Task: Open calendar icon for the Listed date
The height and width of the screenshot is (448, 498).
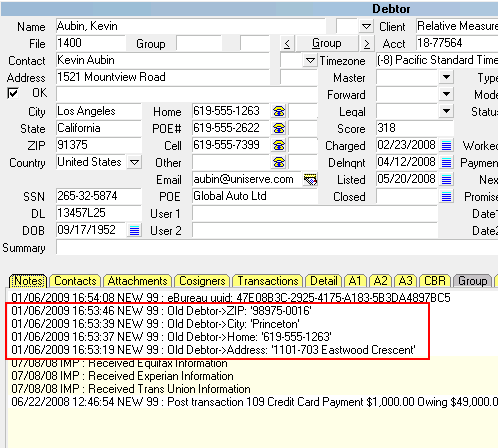Action: (446, 179)
